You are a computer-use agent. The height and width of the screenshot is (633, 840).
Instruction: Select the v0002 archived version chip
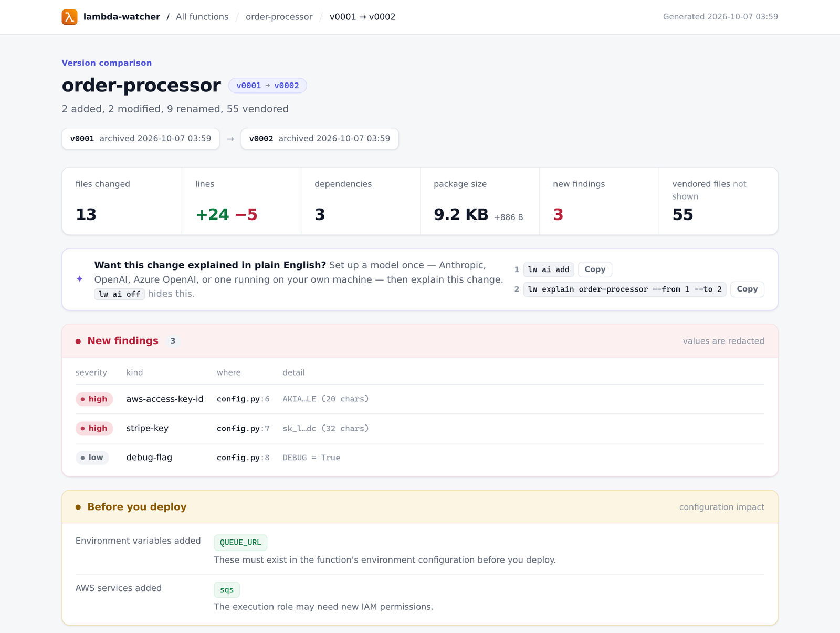[x=320, y=139]
